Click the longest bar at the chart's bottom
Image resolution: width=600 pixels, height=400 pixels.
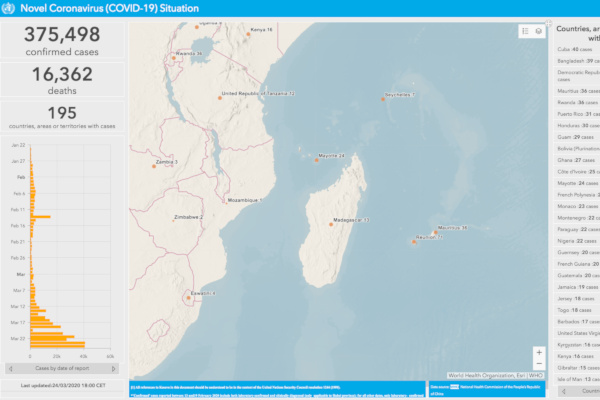(57, 344)
